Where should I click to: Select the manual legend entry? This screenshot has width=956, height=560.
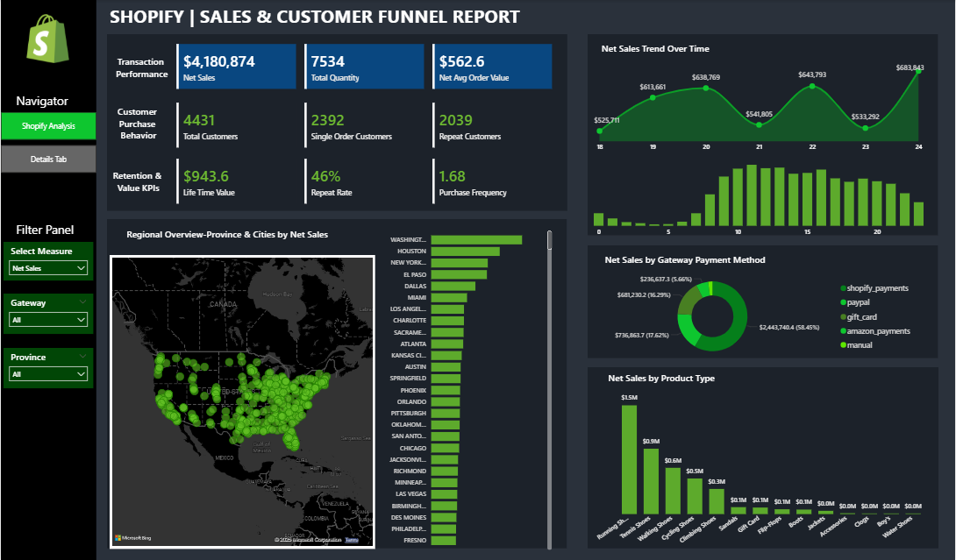point(856,345)
